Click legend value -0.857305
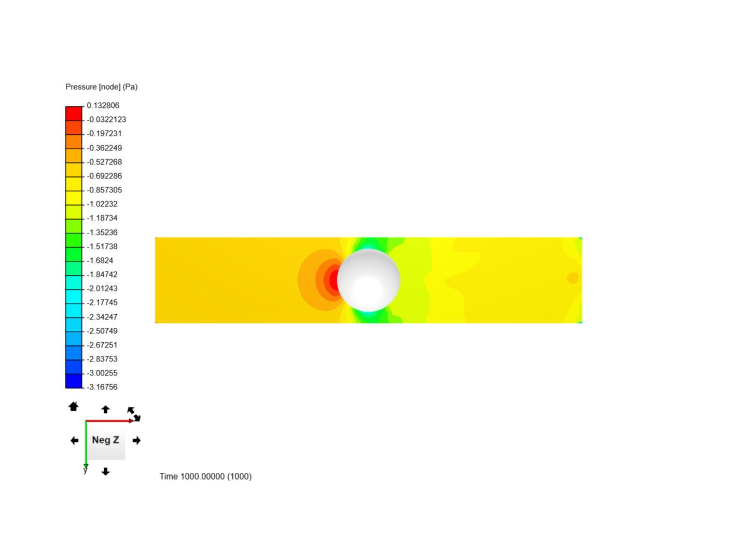This screenshot has height=560, width=747. coord(104,190)
